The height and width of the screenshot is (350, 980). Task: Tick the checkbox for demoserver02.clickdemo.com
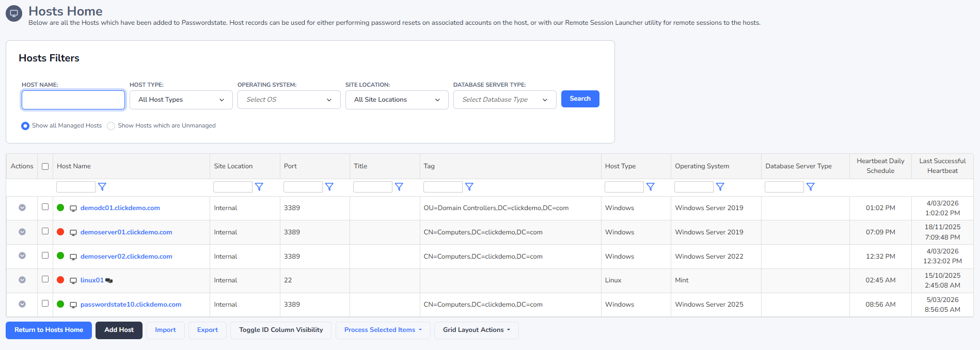[45, 256]
